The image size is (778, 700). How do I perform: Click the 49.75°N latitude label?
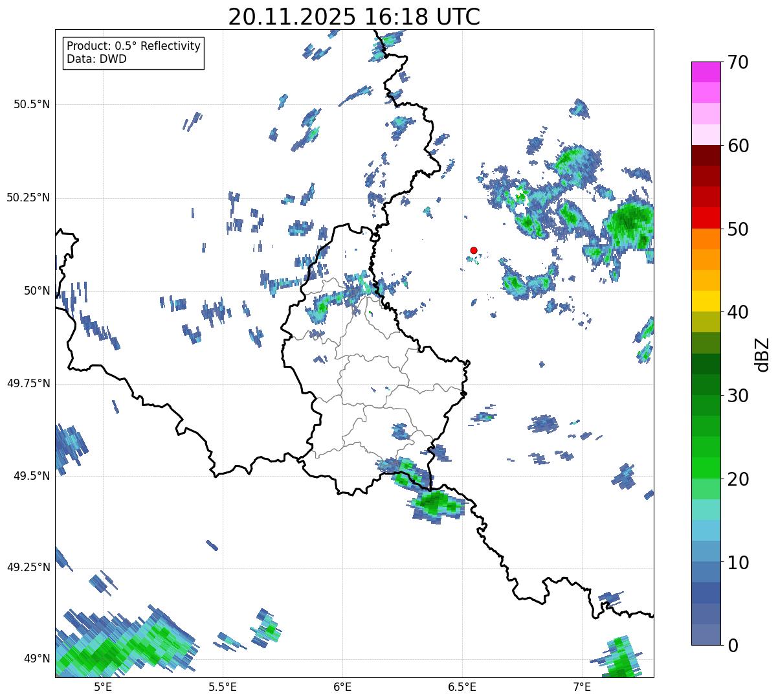pos(28,383)
